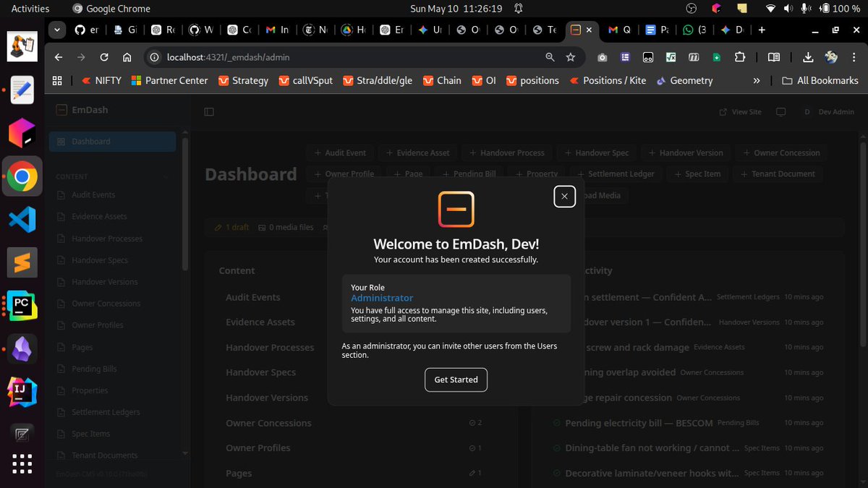Image resolution: width=868 pixels, height=488 pixels.
Task: Show all applications grid in the dock
Action: click(x=22, y=465)
